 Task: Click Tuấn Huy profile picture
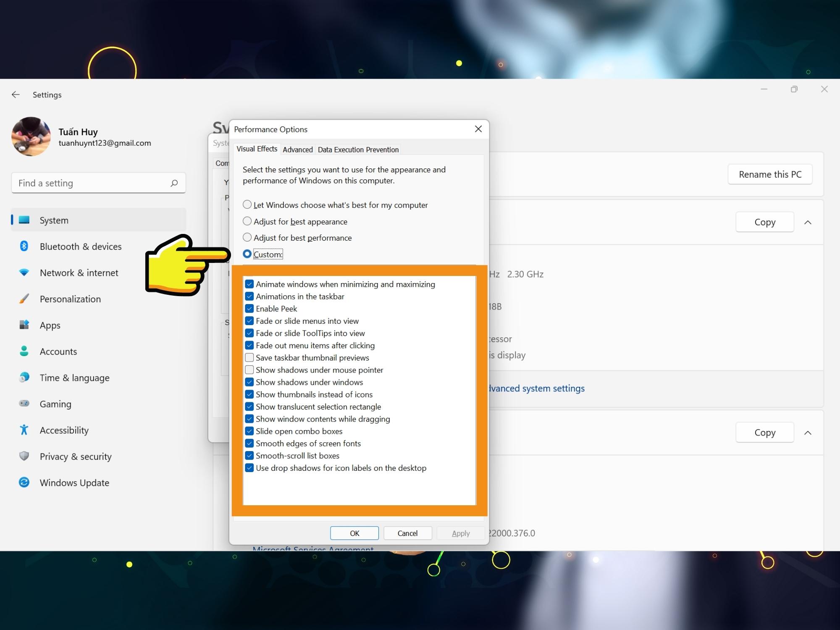pos(31,136)
